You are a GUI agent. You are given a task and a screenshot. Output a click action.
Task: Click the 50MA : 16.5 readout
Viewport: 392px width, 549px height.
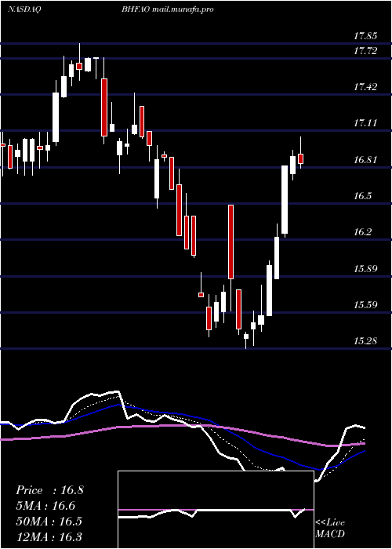click(49, 521)
